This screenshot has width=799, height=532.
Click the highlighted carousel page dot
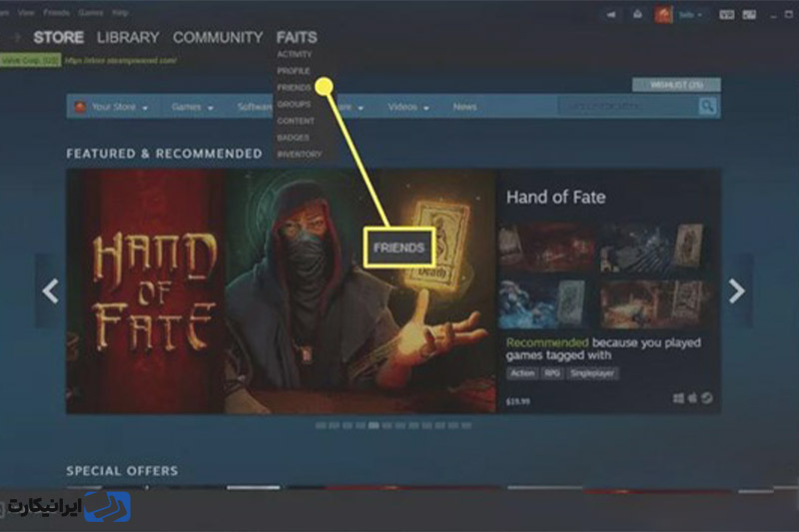pyautogui.click(x=374, y=425)
